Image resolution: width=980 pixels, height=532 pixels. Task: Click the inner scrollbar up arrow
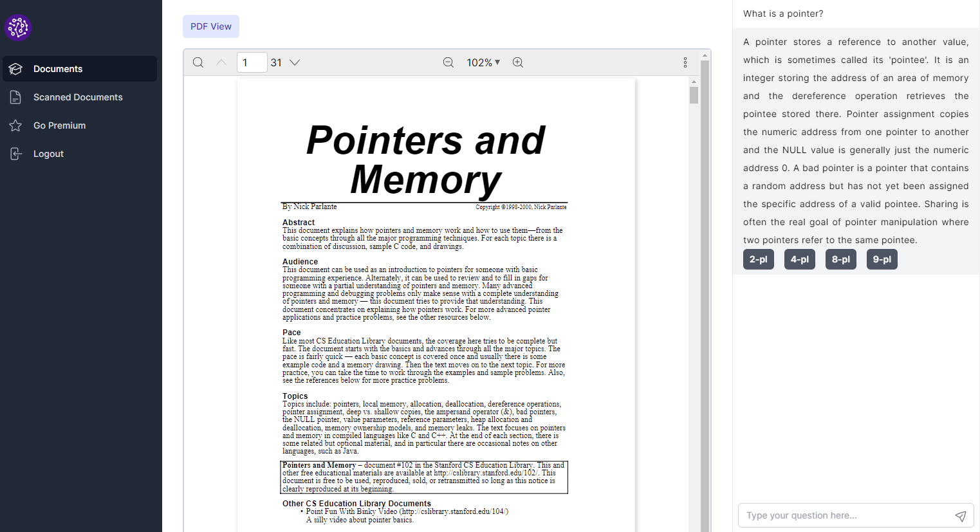(694, 82)
